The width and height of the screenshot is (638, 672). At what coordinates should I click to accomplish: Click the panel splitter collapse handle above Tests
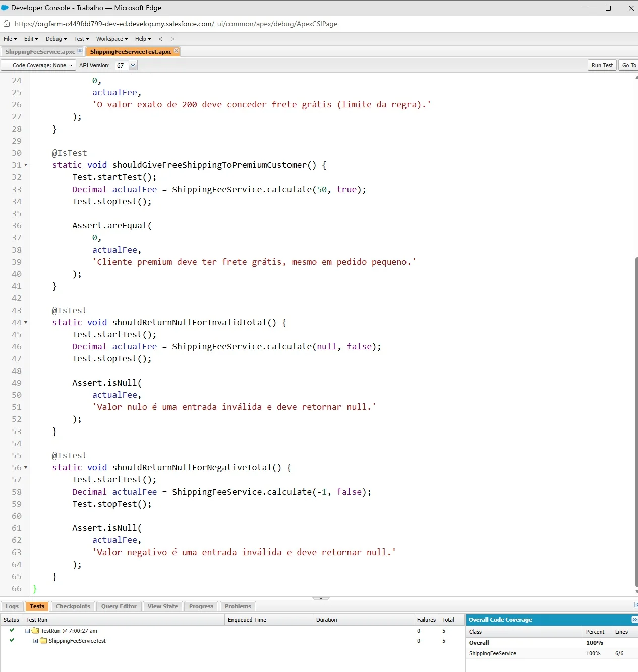tap(321, 598)
